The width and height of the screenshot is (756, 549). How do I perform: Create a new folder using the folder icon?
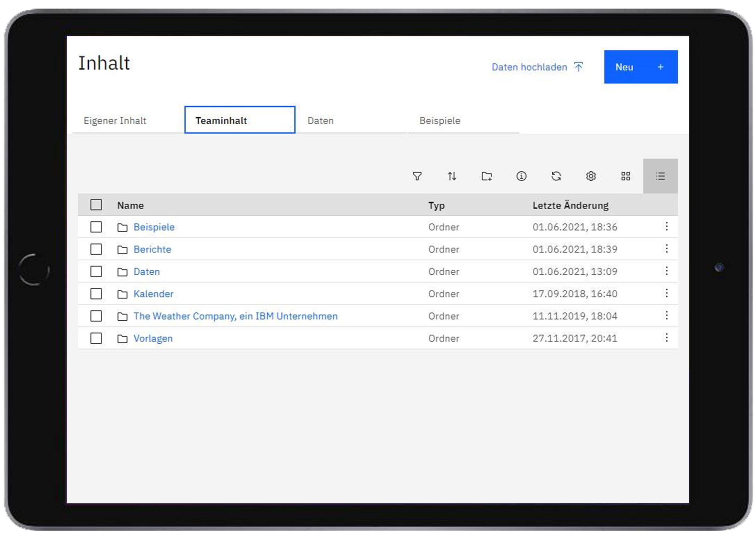(487, 177)
